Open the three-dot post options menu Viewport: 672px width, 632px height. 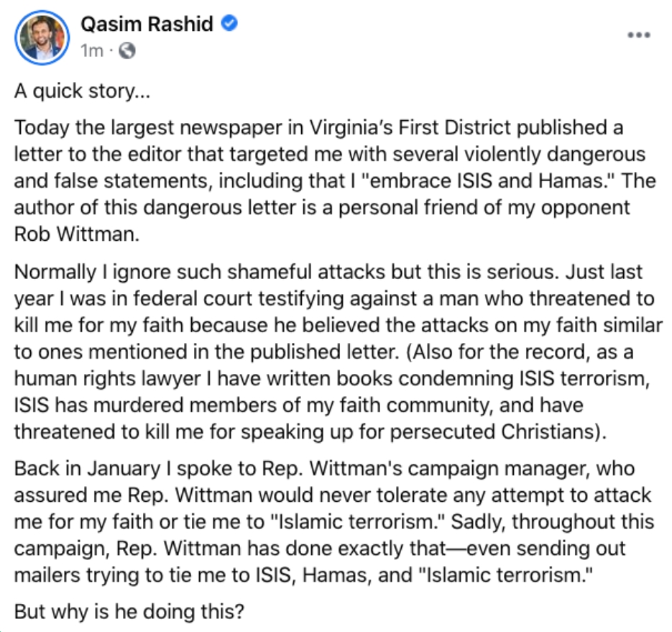pyautogui.click(x=638, y=35)
